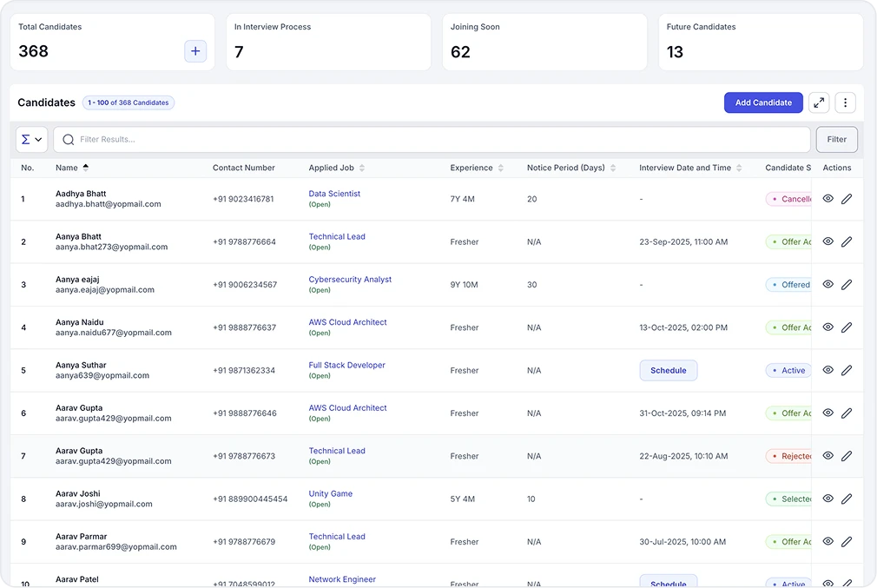
Task: Open the Network Engineer job link
Action: tap(342, 579)
